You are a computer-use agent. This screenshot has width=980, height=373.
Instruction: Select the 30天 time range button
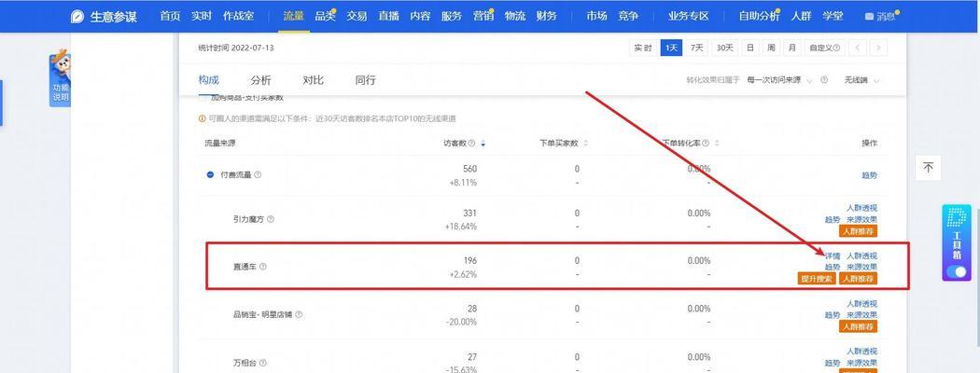(725, 48)
